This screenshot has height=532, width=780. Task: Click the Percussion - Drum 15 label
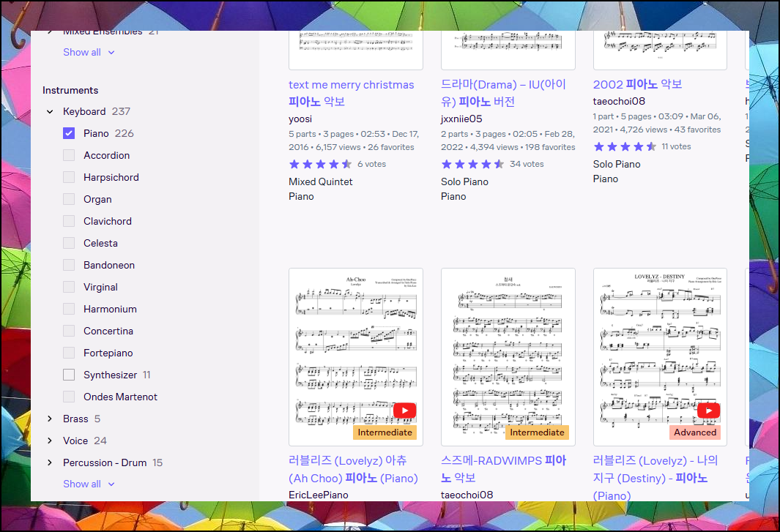click(113, 462)
